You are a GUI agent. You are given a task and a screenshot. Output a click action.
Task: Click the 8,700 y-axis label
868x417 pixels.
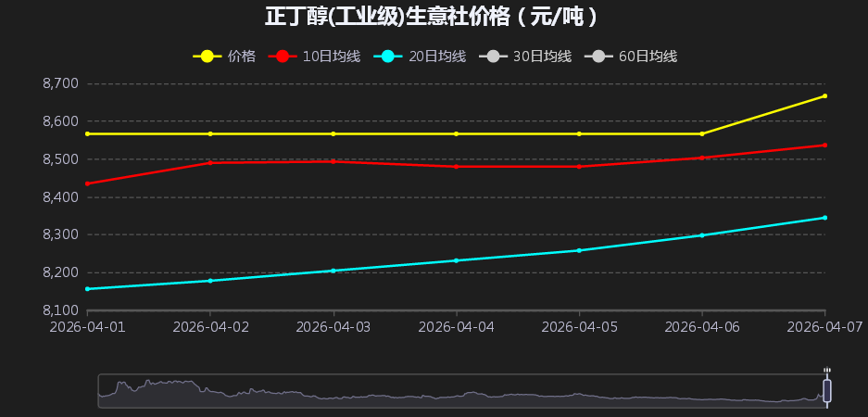point(60,83)
